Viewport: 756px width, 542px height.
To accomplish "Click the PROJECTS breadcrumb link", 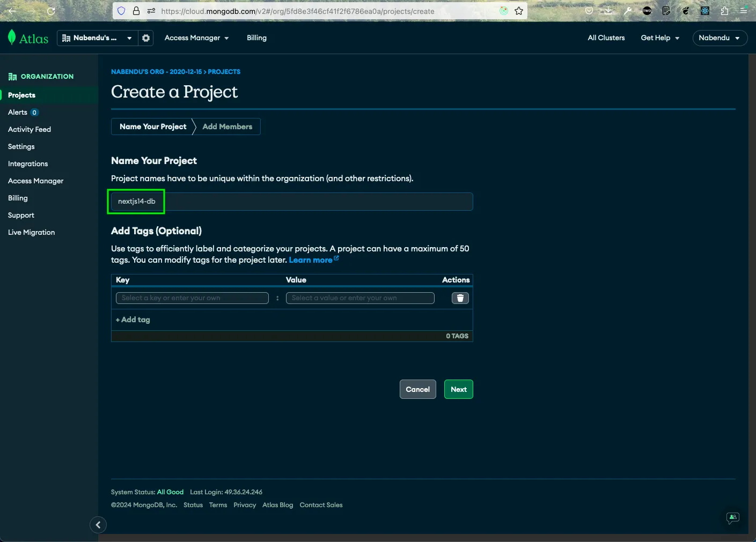I will click(x=224, y=72).
